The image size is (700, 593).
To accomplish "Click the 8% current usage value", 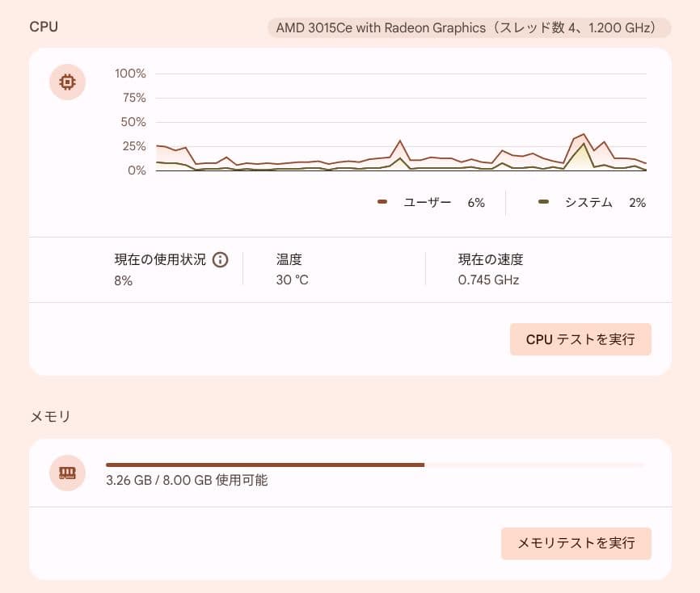I will coord(123,281).
